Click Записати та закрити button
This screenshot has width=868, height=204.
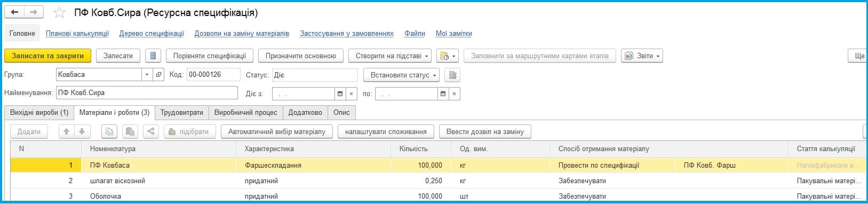coord(47,56)
